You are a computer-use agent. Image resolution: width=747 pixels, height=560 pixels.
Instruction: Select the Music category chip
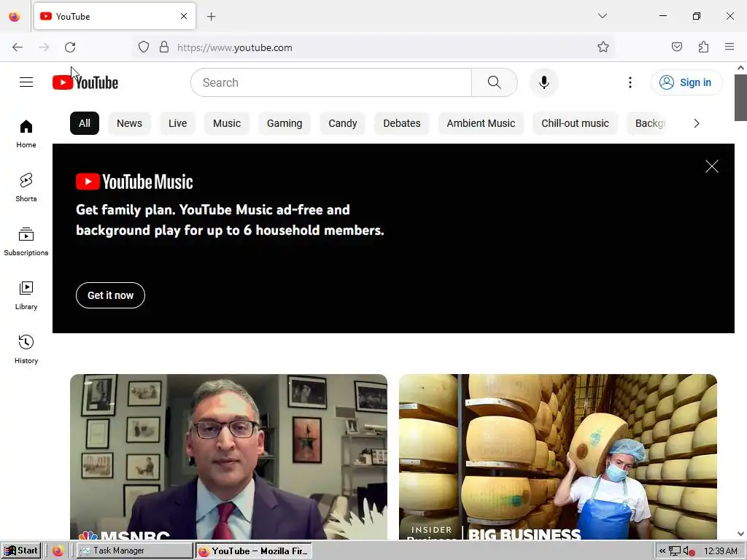[227, 123]
